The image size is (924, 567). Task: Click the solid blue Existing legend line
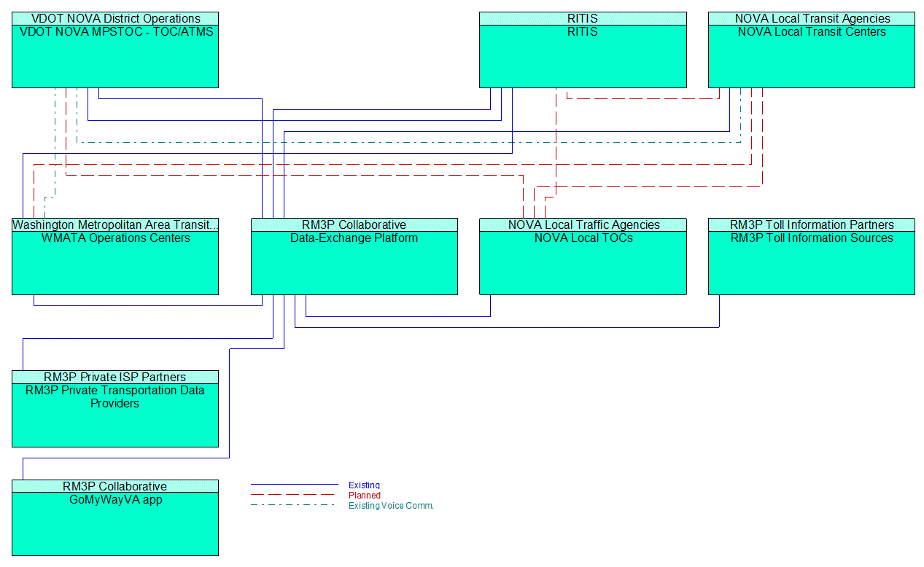(x=295, y=485)
